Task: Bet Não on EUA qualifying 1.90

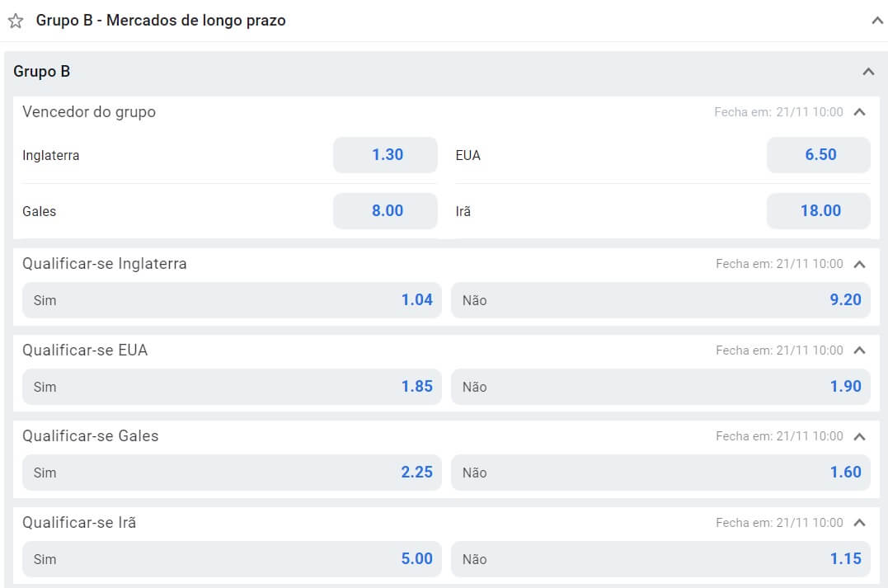Action: coord(661,387)
